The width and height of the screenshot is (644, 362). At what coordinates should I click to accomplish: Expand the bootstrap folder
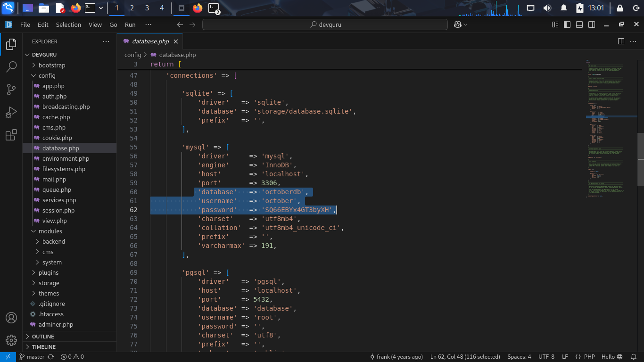tap(51, 65)
